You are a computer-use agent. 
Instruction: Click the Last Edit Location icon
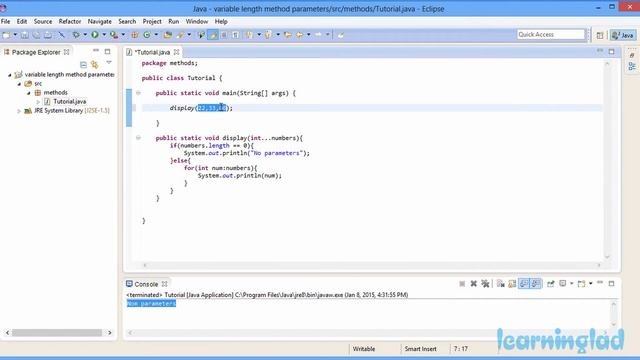coord(288,35)
